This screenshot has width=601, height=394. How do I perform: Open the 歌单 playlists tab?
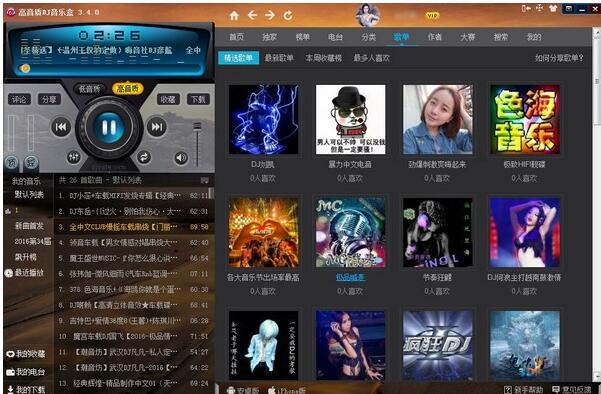coord(401,37)
